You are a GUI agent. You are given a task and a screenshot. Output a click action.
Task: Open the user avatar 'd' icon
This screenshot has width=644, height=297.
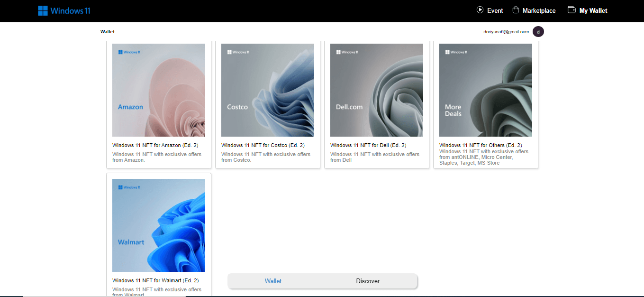538,32
